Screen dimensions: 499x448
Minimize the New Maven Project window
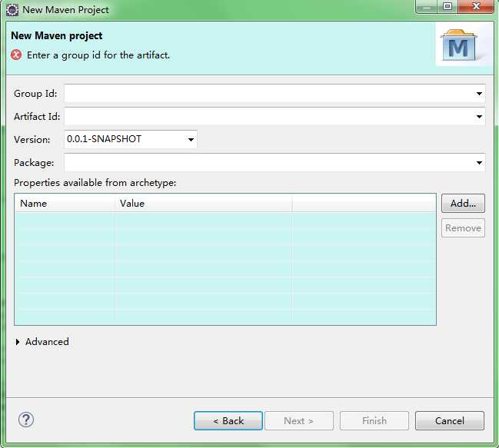pos(427,7)
